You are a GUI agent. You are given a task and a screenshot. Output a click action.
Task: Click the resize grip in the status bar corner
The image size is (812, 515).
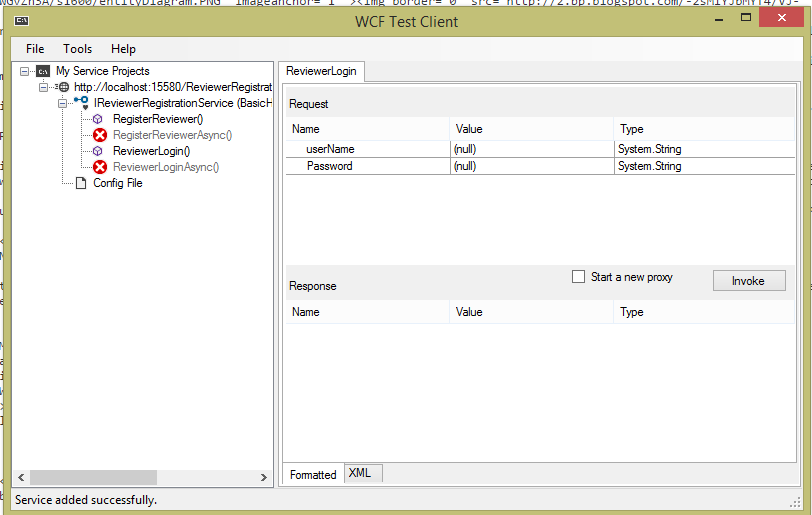click(x=795, y=502)
